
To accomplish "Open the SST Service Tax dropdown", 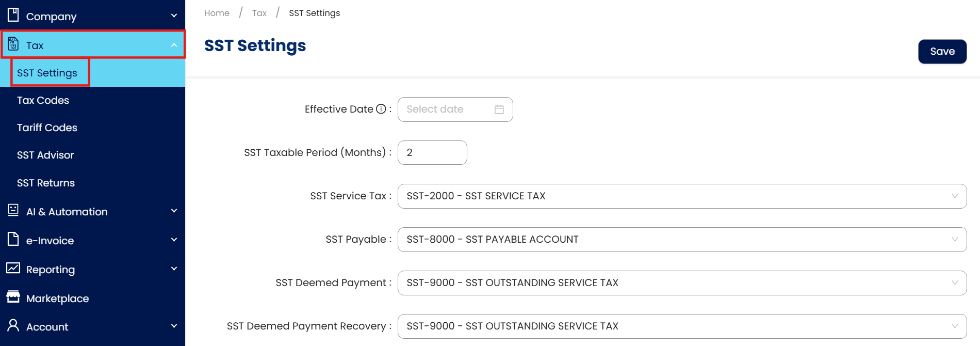I will coord(681,196).
